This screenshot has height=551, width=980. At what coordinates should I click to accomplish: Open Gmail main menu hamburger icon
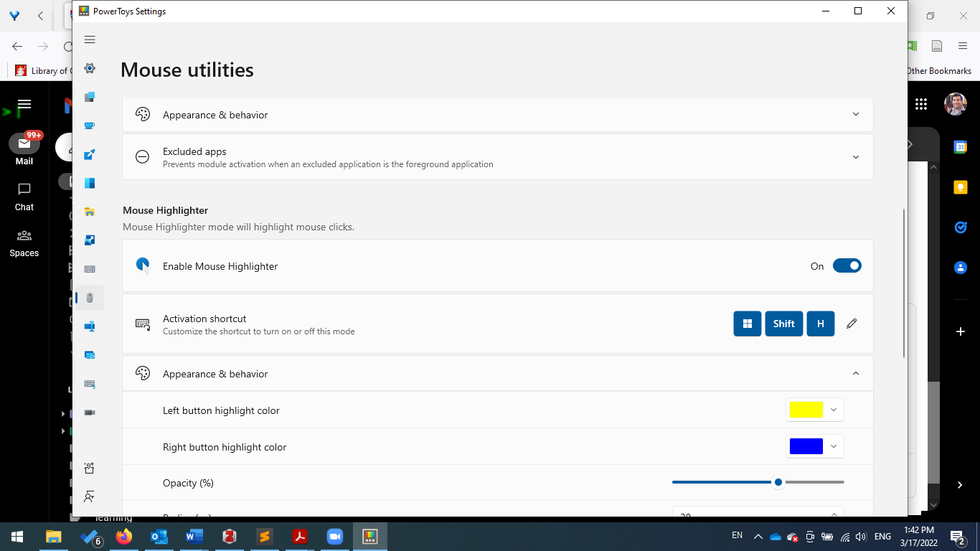point(24,104)
